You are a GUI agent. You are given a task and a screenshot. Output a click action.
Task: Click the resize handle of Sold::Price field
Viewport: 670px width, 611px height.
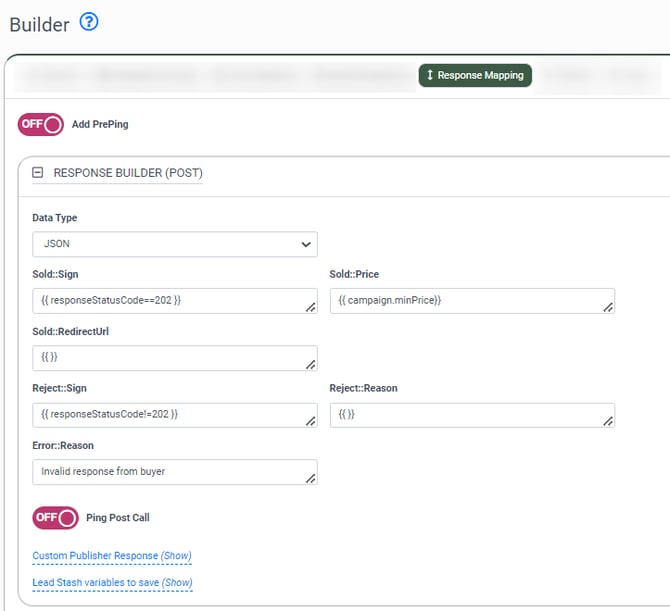pyautogui.click(x=608, y=308)
